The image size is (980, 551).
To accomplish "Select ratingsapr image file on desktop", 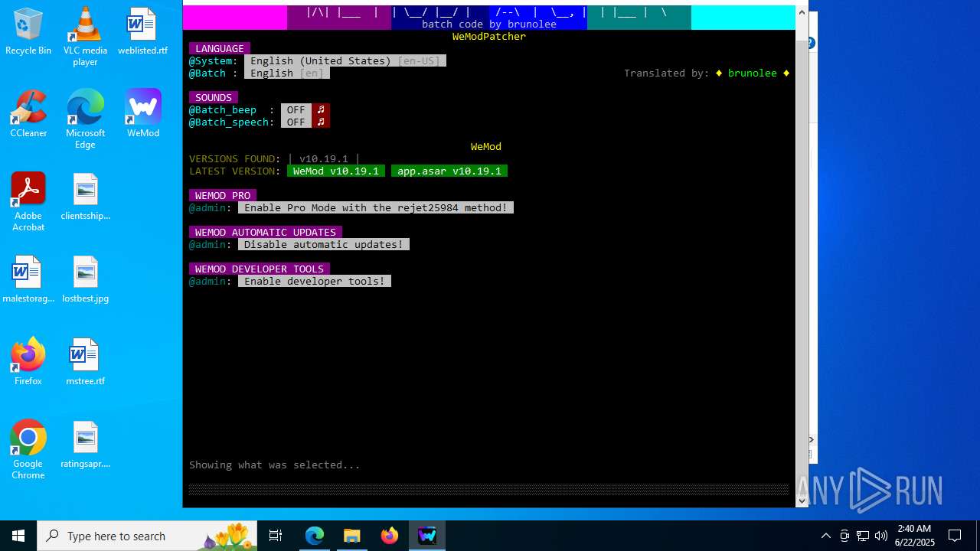I will click(85, 445).
